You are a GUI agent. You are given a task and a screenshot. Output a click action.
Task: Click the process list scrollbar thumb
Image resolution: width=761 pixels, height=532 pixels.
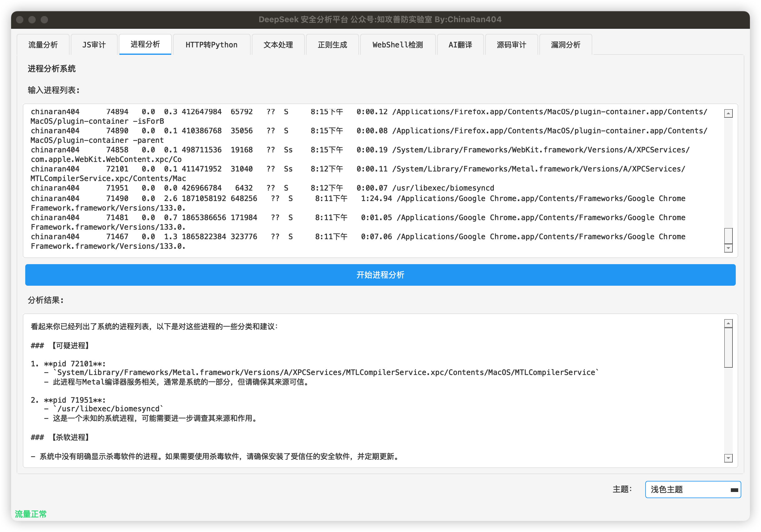click(x=728, y=236)
